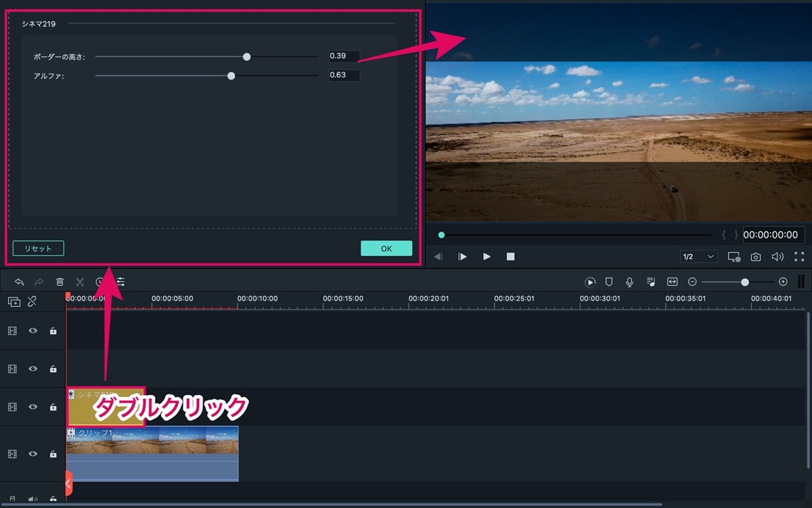The image size is (812, 508).
Task: Show the audio level meter
Action: coord(801,282)
